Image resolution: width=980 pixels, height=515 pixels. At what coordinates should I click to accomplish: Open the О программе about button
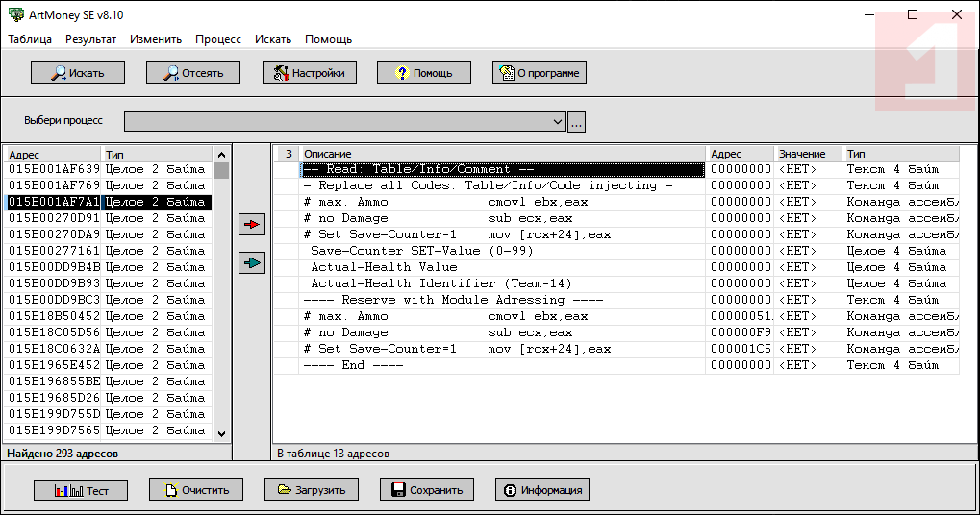pyautogui.click(x=539, y=73)
